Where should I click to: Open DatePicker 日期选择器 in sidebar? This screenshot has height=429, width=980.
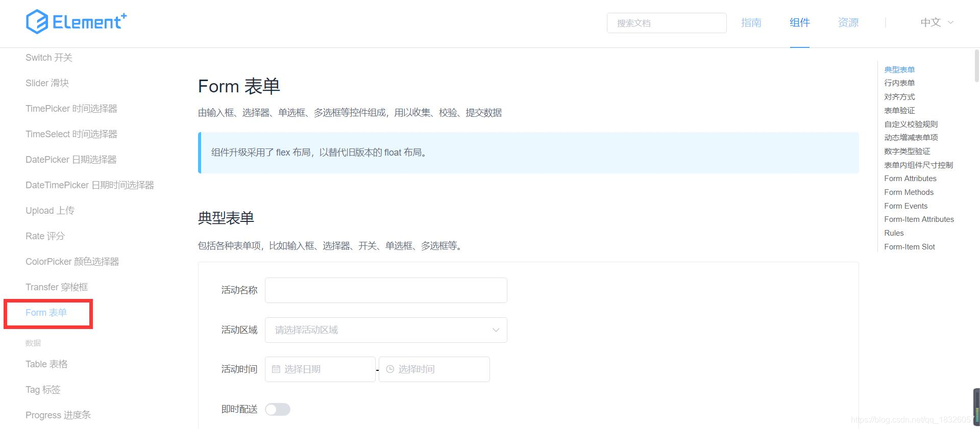(x=71, y=160)
